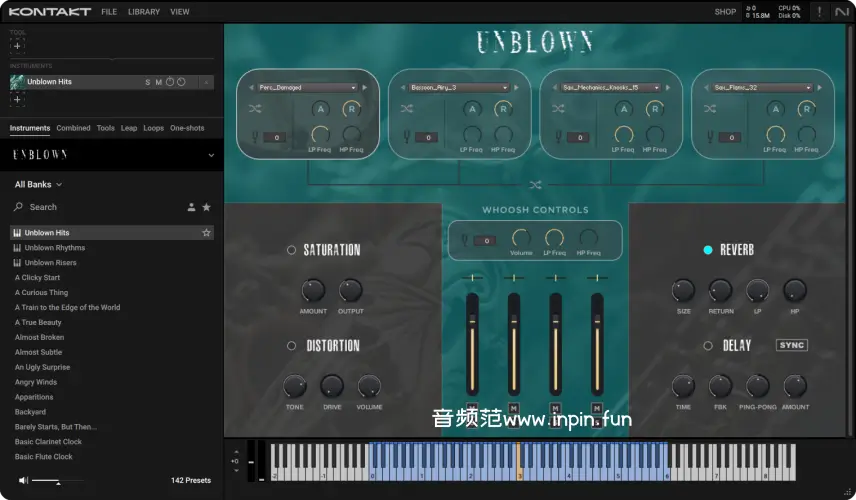Open the VIEW menu
The width and height of the screenshot is (856, 500).
point(180,11)
